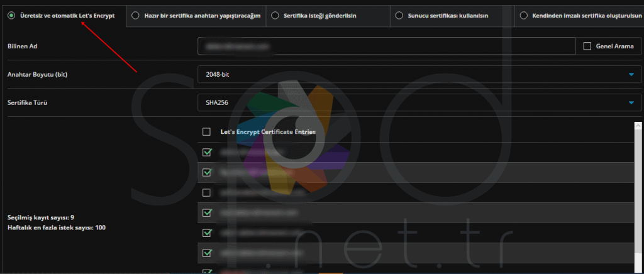Viewport: 644px width, 274px height.
Task: Open the Sertifika Türü SHA256 dropdown
Action: click(x=419, y=102)
